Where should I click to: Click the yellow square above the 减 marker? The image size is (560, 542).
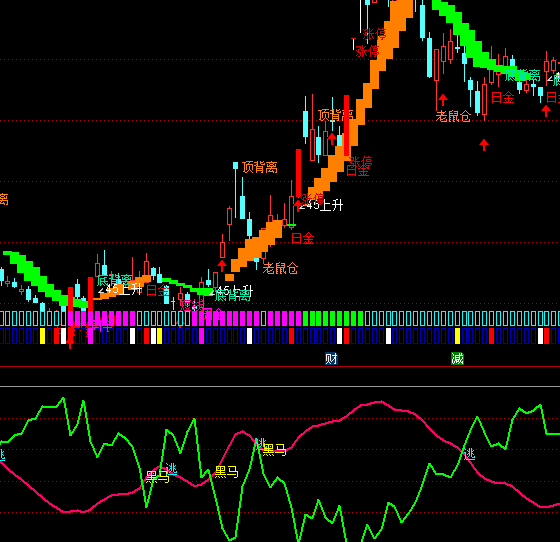pyautogui.click(x=458, y=336)
